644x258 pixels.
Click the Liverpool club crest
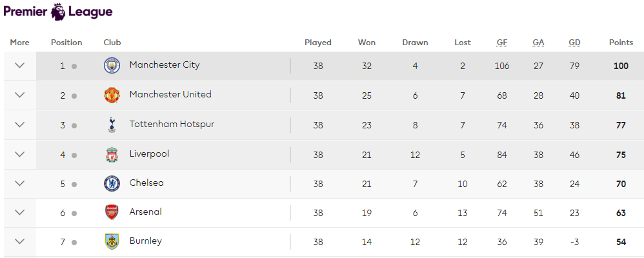[x=112, y=154]
